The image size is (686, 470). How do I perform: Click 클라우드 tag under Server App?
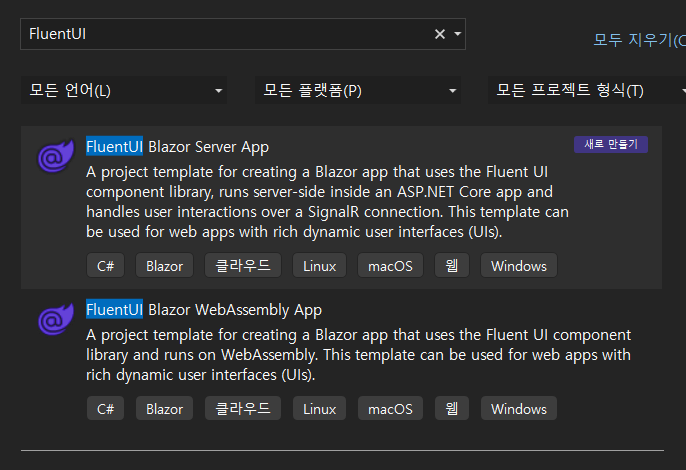coord(243,266)
